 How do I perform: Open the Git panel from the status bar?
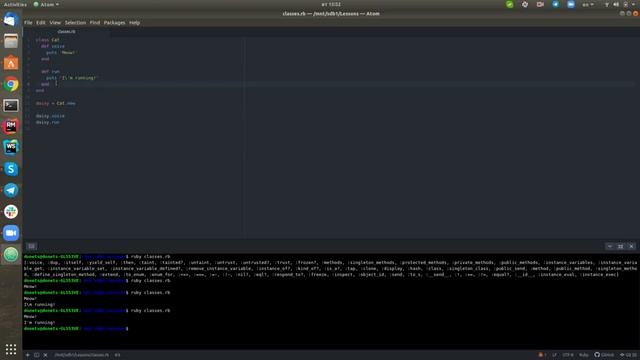click(628, 355)
